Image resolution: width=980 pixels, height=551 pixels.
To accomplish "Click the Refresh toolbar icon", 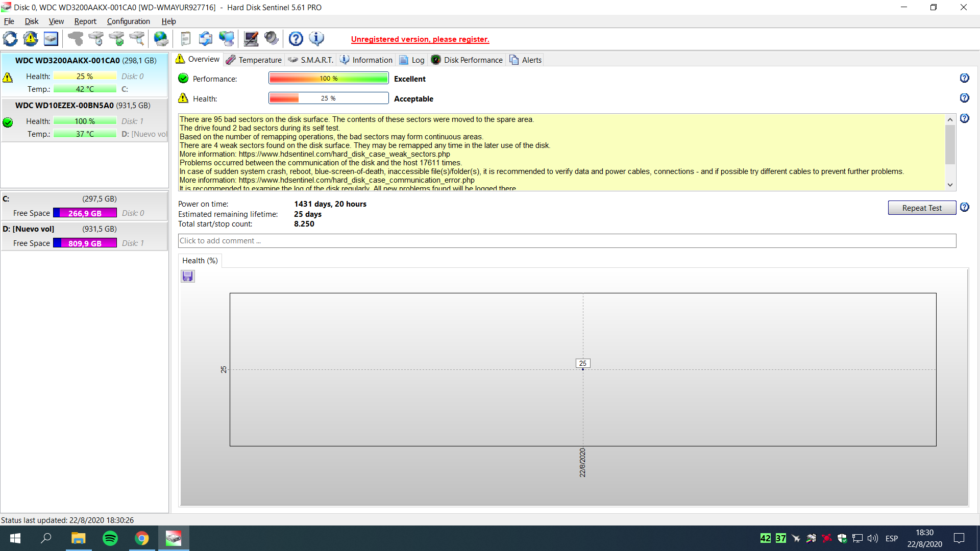I will (x=10, y=39).
